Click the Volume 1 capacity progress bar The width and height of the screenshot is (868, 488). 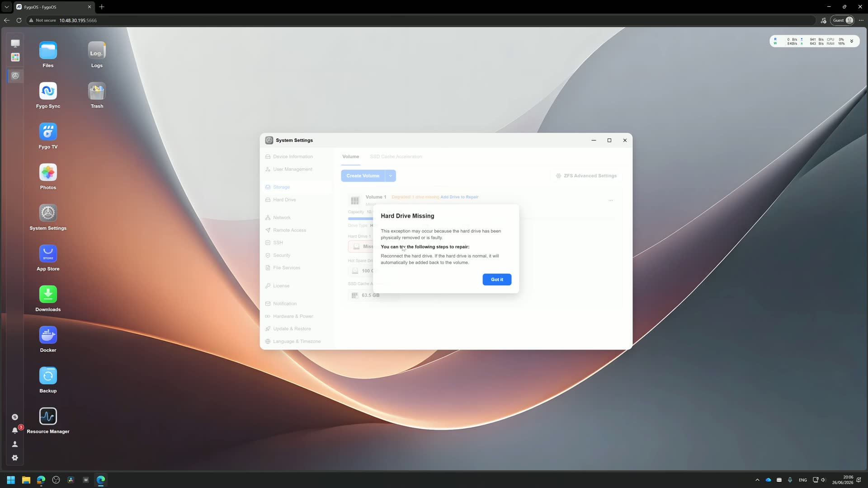[481, 219]
